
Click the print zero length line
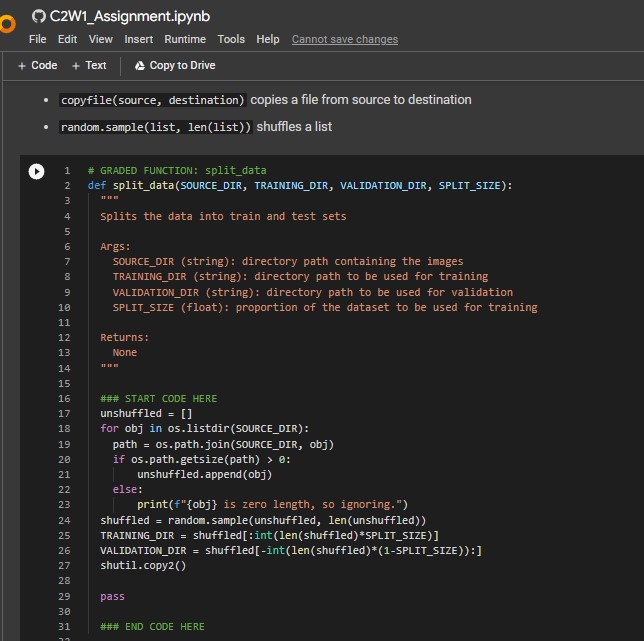272,505
